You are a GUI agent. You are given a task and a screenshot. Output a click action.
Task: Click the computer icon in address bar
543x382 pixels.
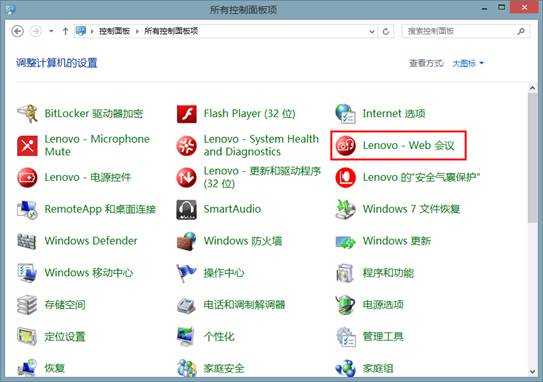[x=80, y=31]
